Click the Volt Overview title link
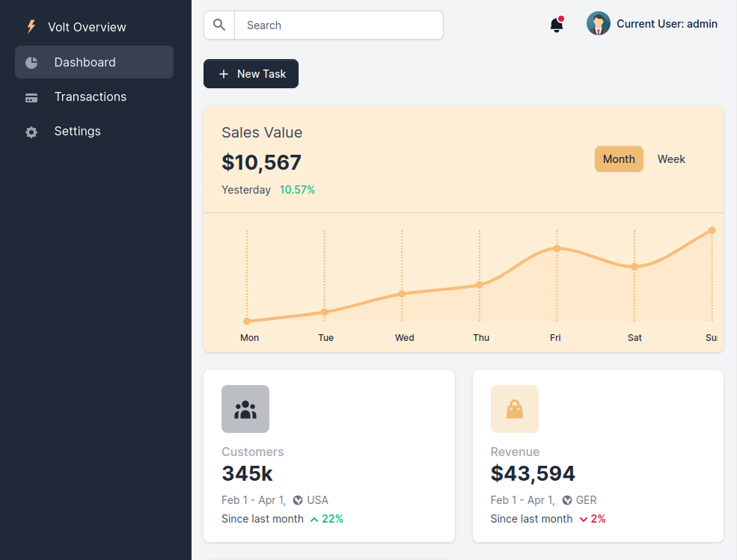The height and width of the screenshot is (560, 737). point(87,27)
